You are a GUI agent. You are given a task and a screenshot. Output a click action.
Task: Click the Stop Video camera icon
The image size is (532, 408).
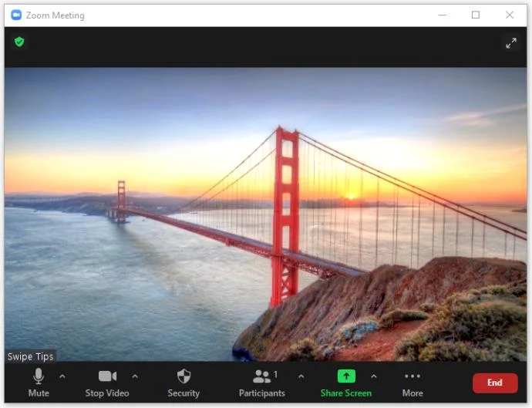[x=107, y=376]
